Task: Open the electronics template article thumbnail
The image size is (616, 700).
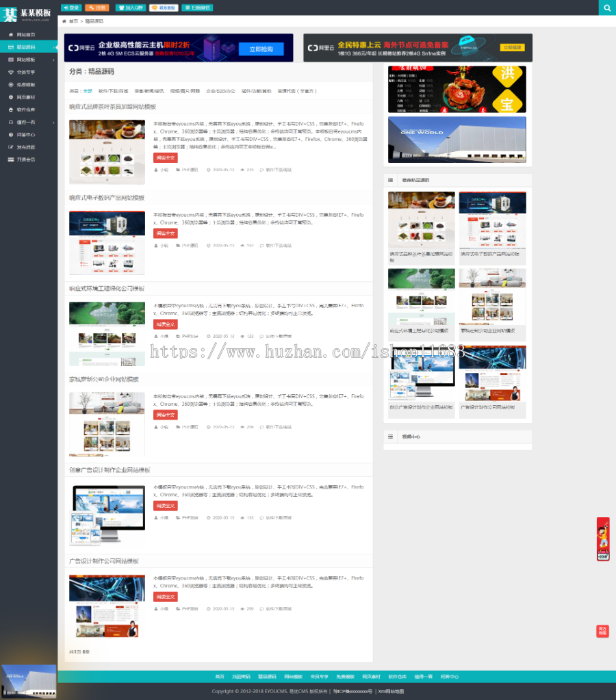Action: [x=107, y=243]
